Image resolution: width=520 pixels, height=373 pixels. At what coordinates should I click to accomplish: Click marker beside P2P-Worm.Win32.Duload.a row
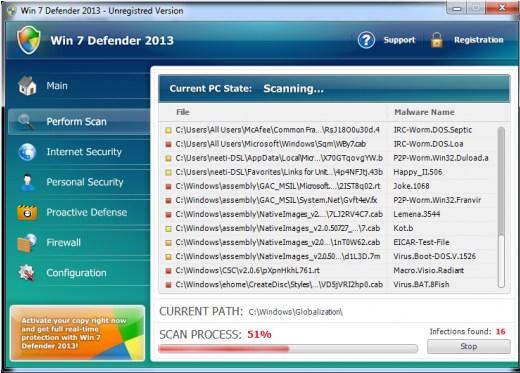168,158
